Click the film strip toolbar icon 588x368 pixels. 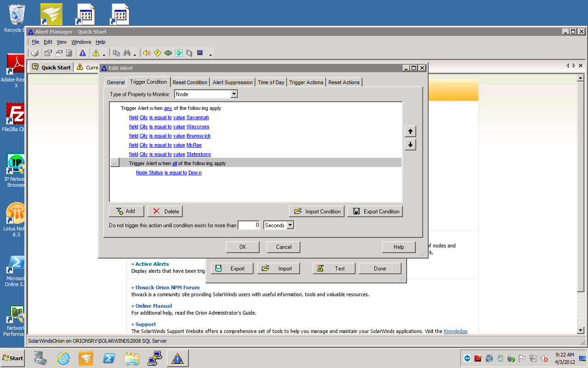189,53
